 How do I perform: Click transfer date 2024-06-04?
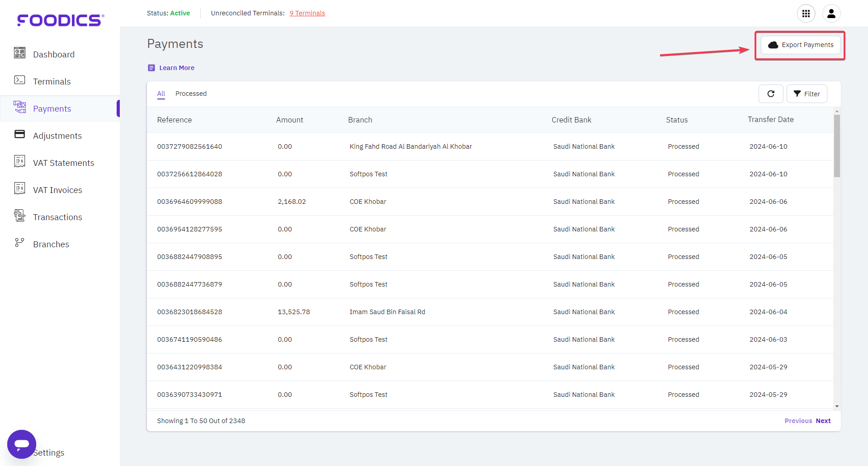[768, 312]
